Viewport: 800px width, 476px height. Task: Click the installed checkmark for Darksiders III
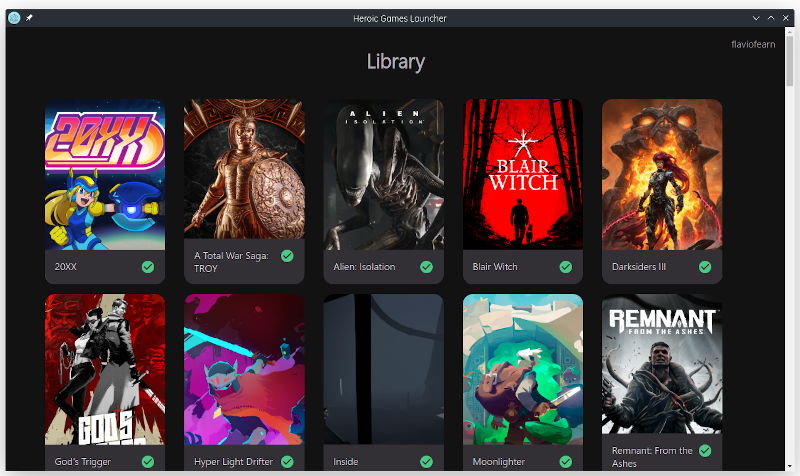(x=705, y=267)
